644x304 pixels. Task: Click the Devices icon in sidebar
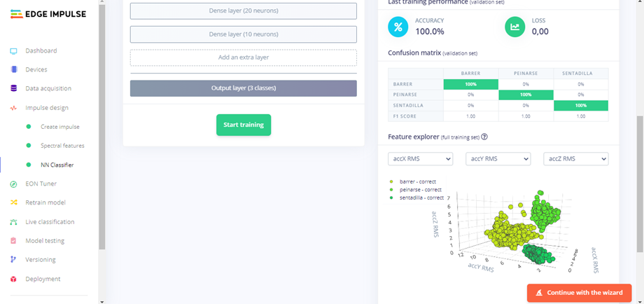(13, 69)
